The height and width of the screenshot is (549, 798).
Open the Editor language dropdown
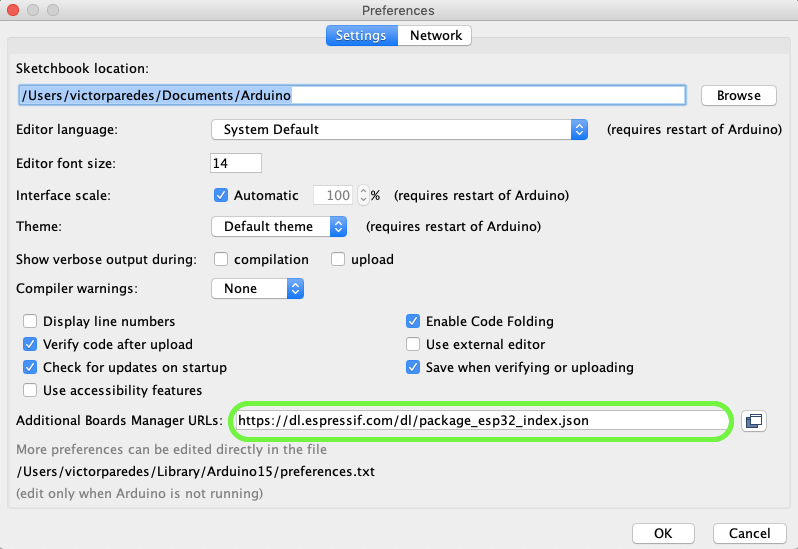(399, 129)
